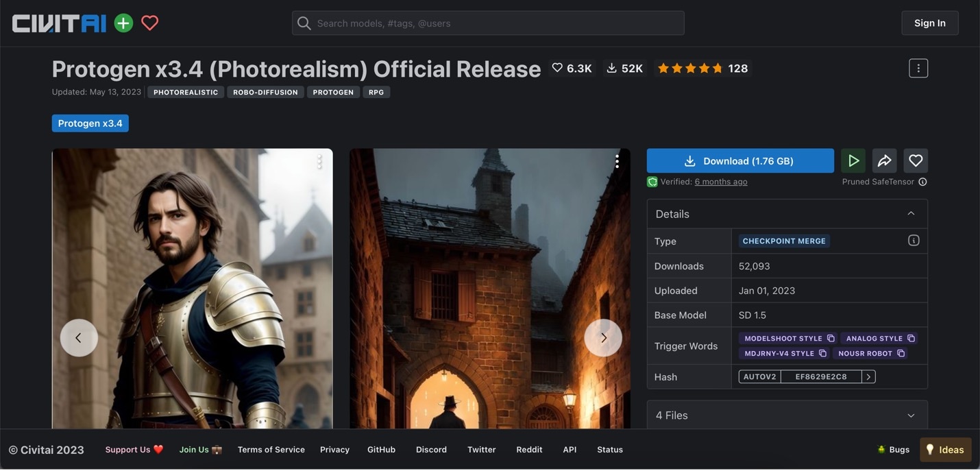This screenshot has height=471, width=980.
Task: Open the medieval alley image
Action: [x=490, y=289]
